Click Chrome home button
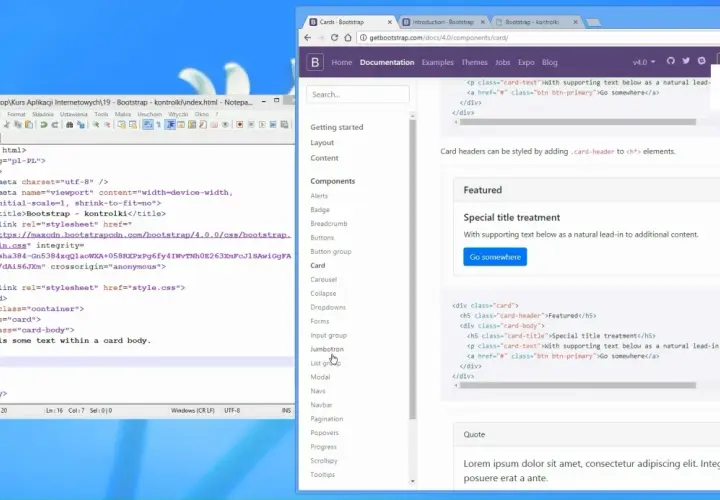 [348, 38]
